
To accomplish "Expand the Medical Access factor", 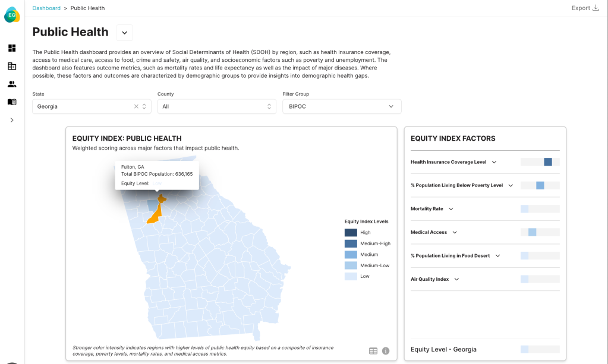I will [455, 232].
